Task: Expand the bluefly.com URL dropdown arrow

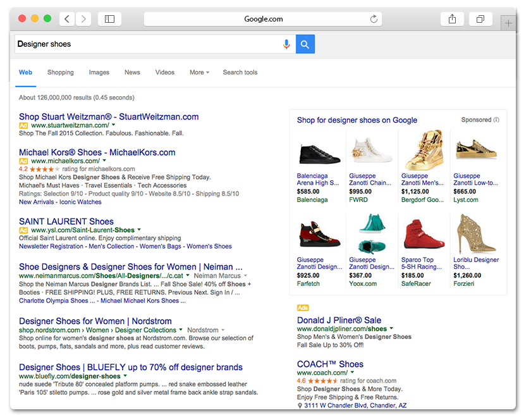Action: [x=125, y=376]
